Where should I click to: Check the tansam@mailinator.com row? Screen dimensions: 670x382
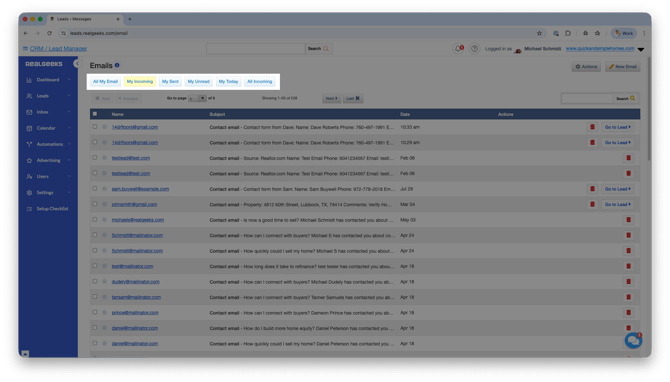[95, 297]
